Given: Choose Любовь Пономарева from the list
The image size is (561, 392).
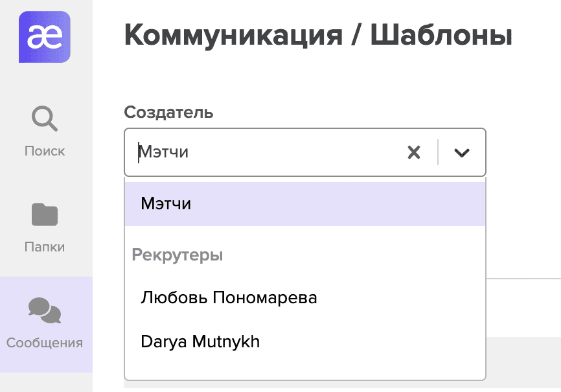Looking at the screenshot, I should click(229, 297).
